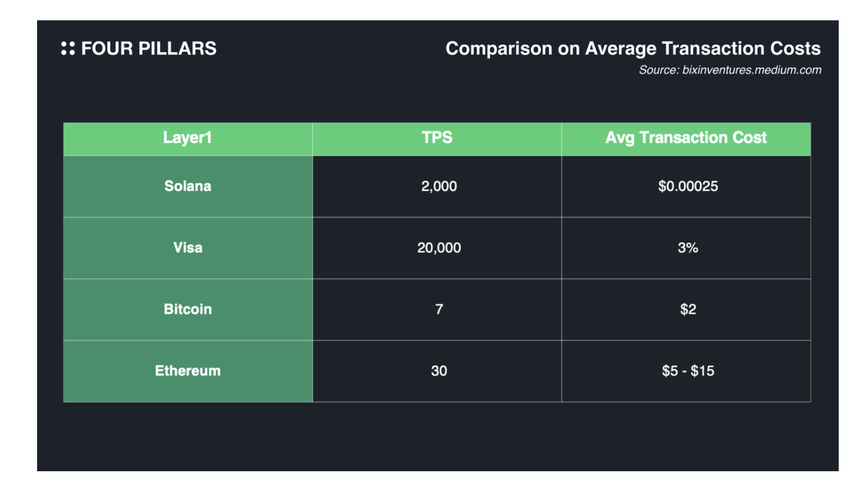Click the Visa row label cell
The image size is (868, 482).
[x=188, y=248]
